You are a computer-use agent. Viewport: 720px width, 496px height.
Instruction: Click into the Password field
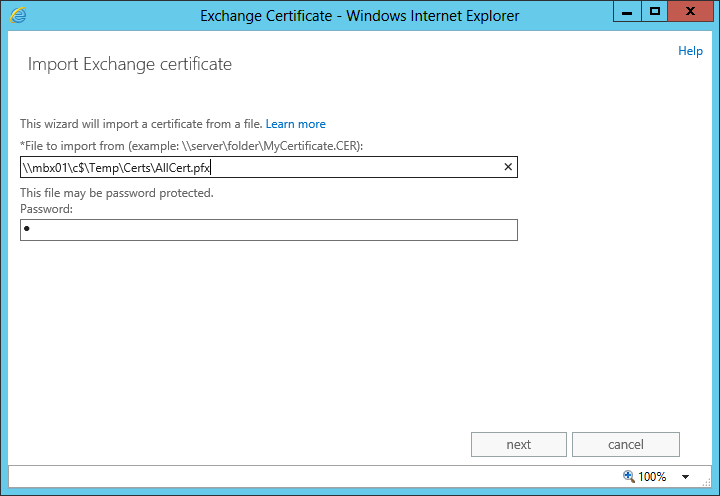[x=268, y=230]
